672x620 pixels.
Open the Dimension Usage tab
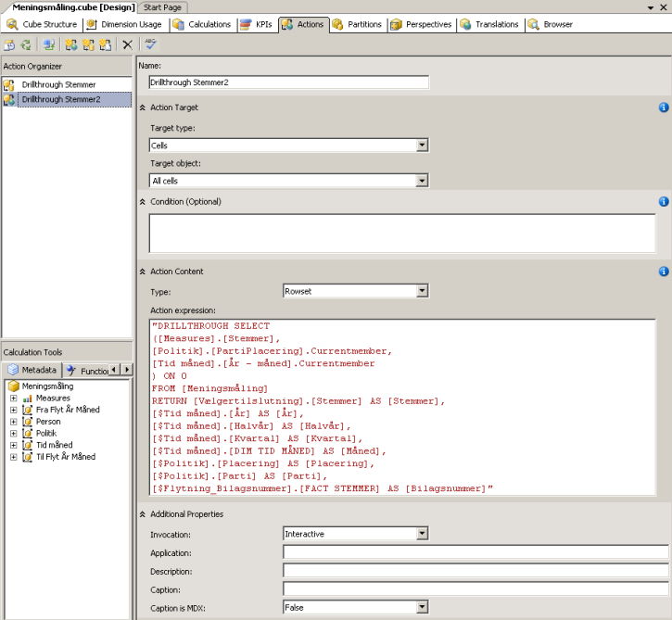tap(124, 24)
